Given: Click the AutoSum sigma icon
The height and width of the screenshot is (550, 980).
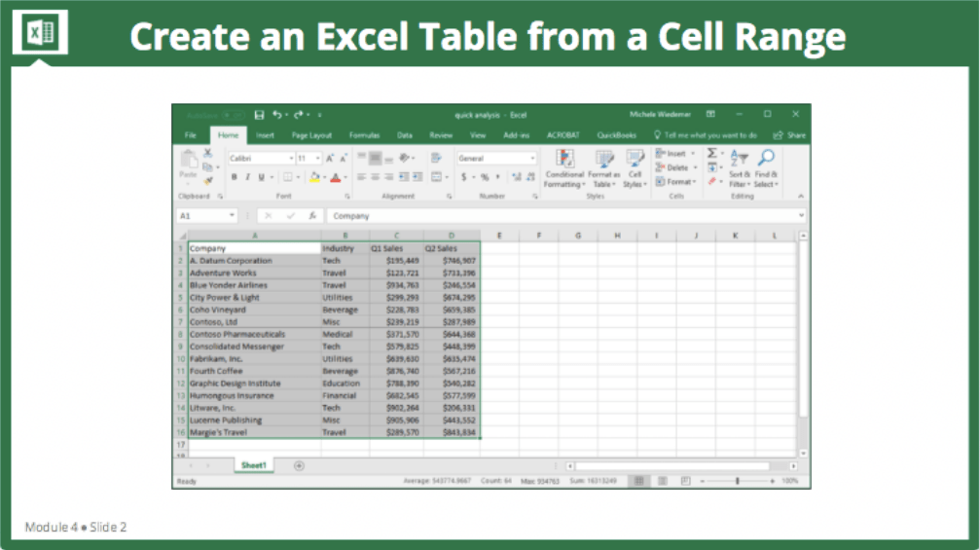Looking at the screenshot, I should pos(711,153).
